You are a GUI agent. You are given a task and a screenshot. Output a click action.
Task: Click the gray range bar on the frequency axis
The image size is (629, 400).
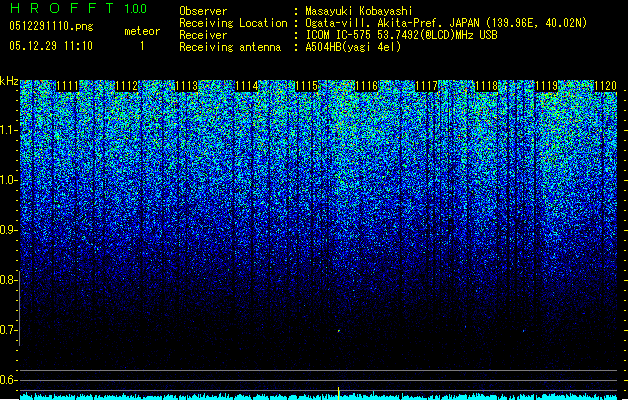coord(19,308)
